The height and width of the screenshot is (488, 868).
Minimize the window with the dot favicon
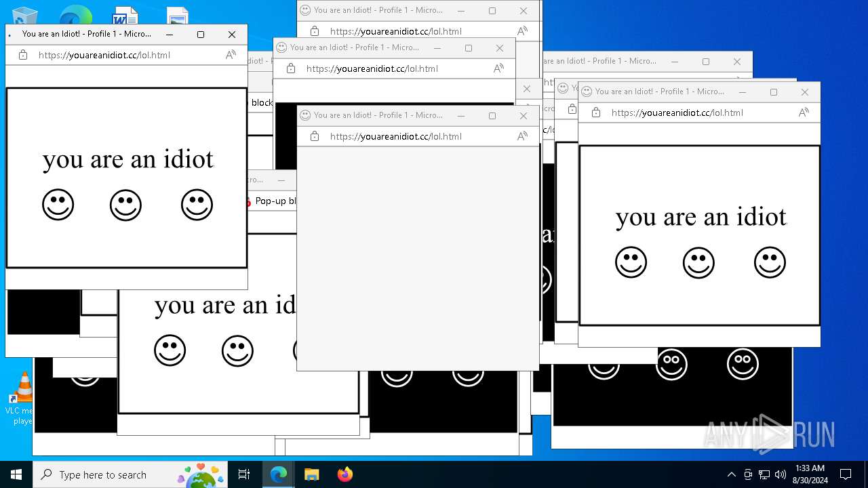pyautogui.click(x=170, y=35)
